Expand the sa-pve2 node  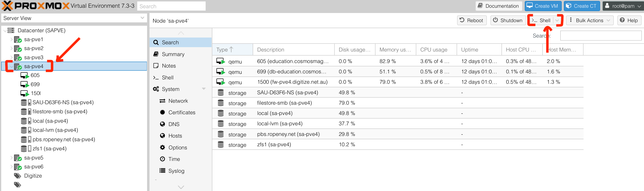pyautogui.click(x=11, y=48)
